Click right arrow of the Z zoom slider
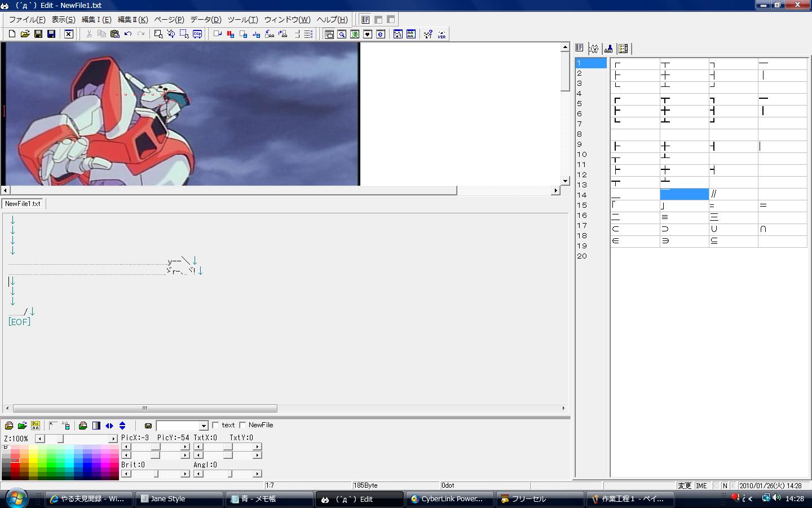The width and height of the screenshot is (812, 508). click(x=113, y=439)
